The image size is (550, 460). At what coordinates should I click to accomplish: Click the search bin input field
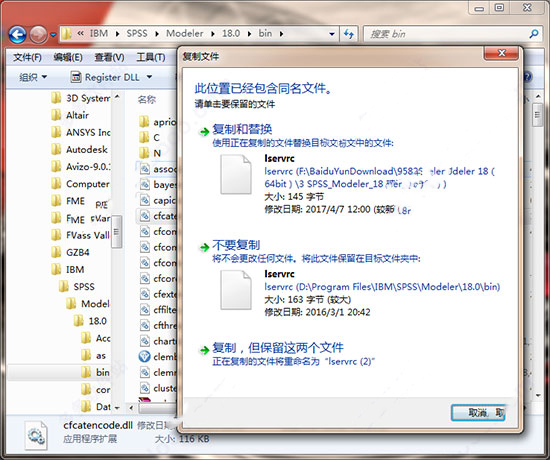(446, 34)
